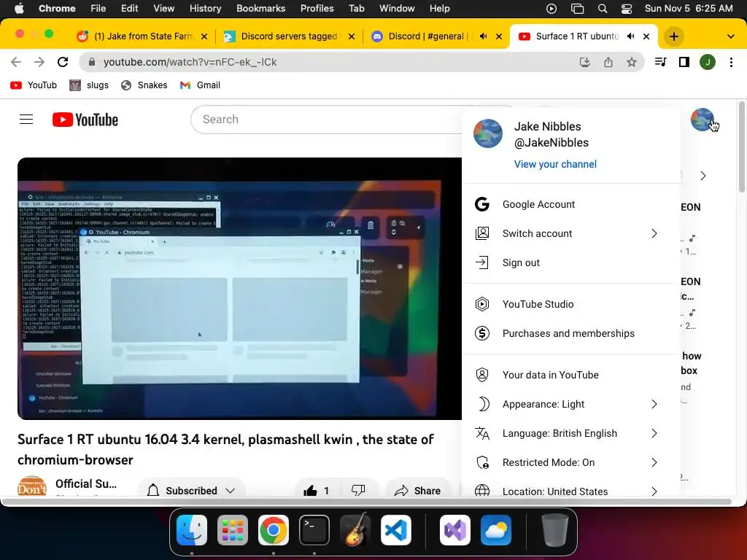Open the Bookmarks menu
The height and width of the screenshot is (560, 747).
point(260,8)
